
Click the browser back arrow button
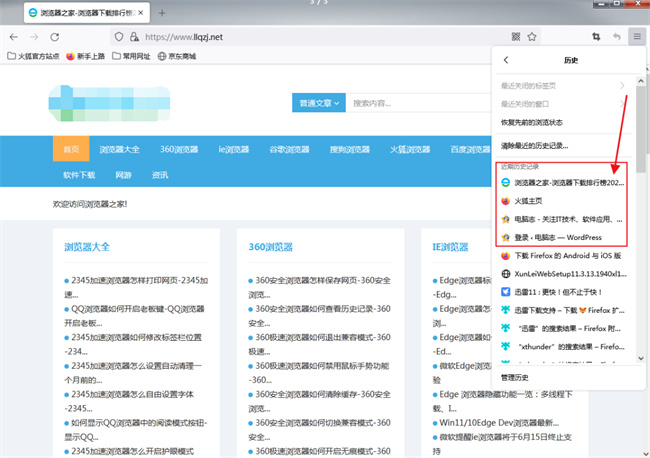[14, 37]
